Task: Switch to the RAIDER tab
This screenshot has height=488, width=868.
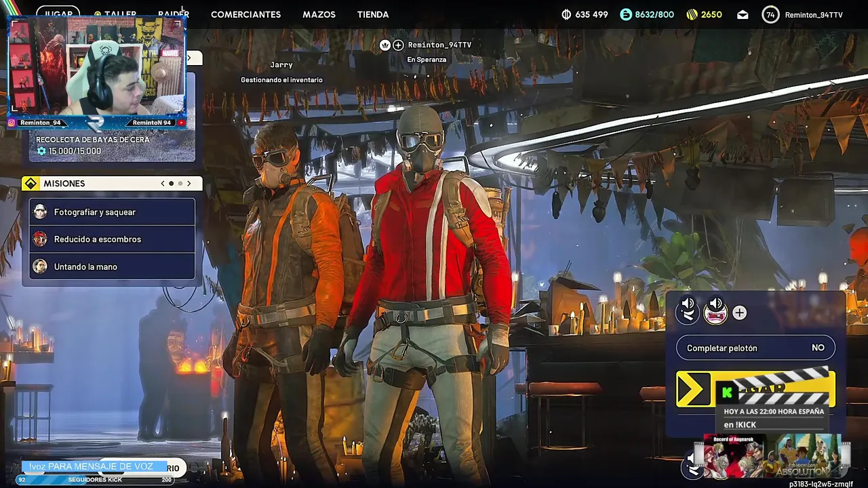Action: pos(174,14)
